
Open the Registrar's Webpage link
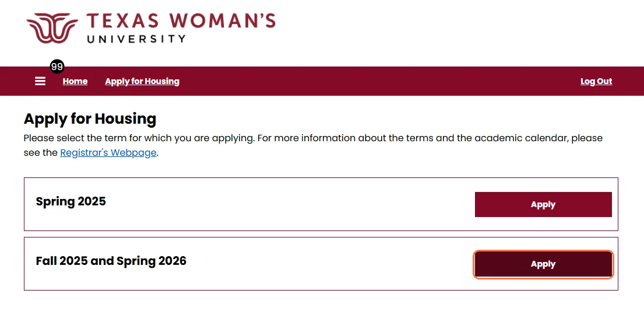tap(108, 153)
